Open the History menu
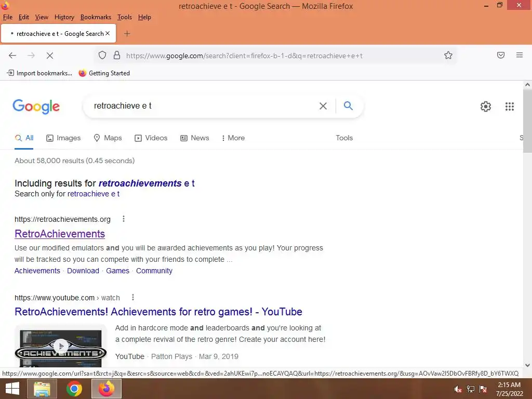This screenshot has height=399, width=532. click(x=64, y=17)
